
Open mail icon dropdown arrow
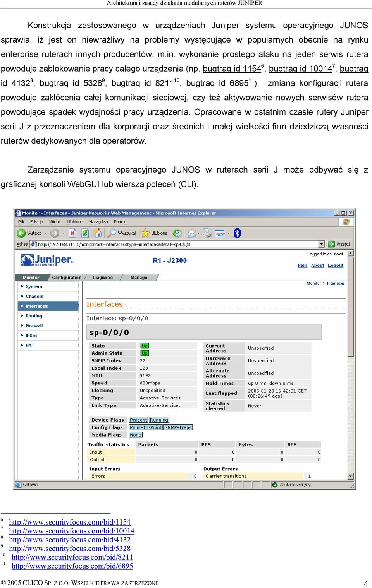[198, 233]
